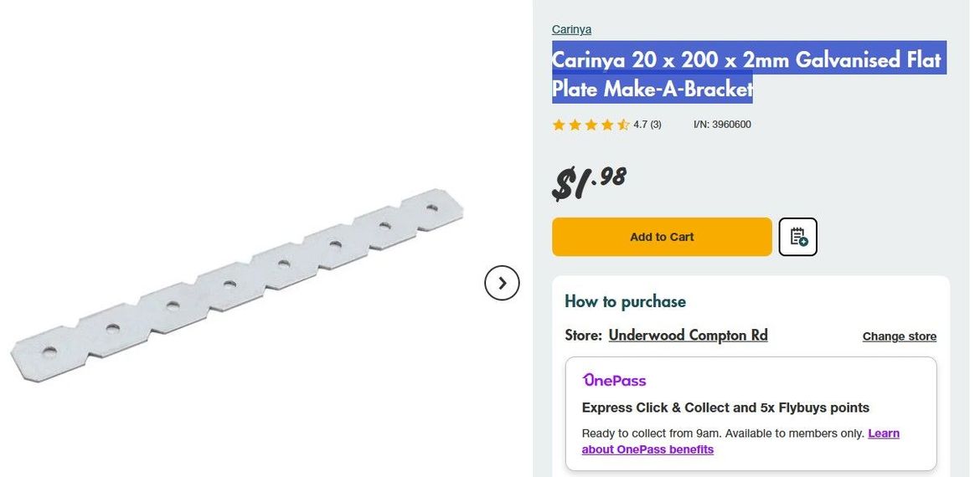Click the first gold star in the rating
Viewport: 980px width, 477px height.
coord(559,125)
